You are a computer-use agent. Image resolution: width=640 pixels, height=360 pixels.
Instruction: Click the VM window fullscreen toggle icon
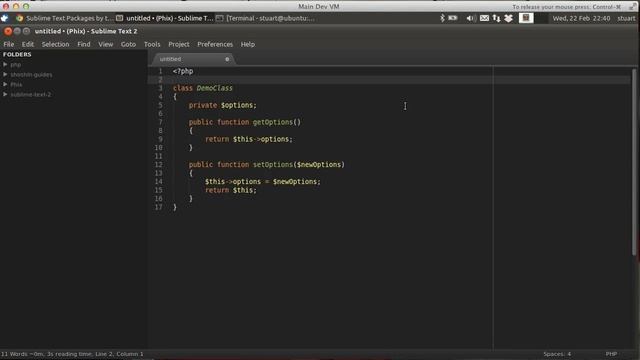(x=633, y=7)
